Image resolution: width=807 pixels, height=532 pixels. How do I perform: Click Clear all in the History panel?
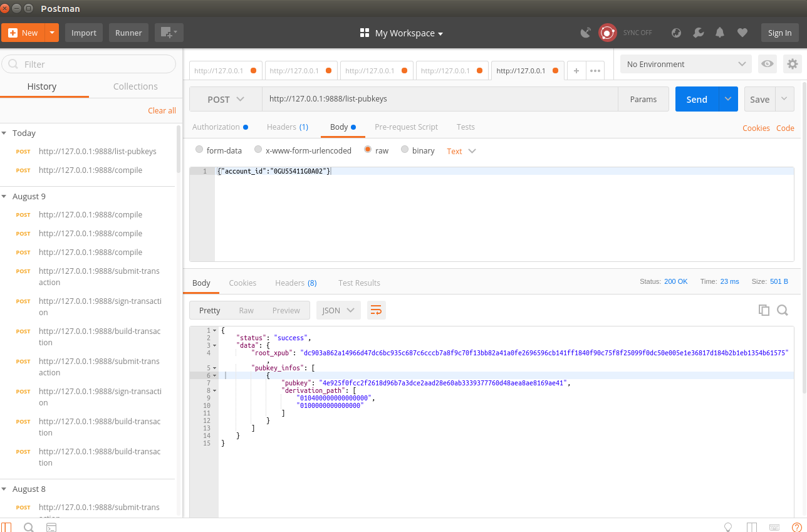point(162,110)
